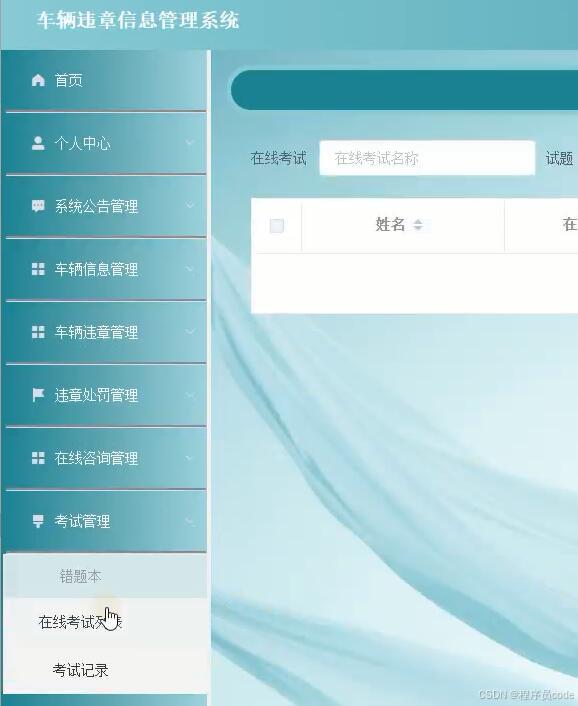Expand the 系统公告管理 chevron

190,206
